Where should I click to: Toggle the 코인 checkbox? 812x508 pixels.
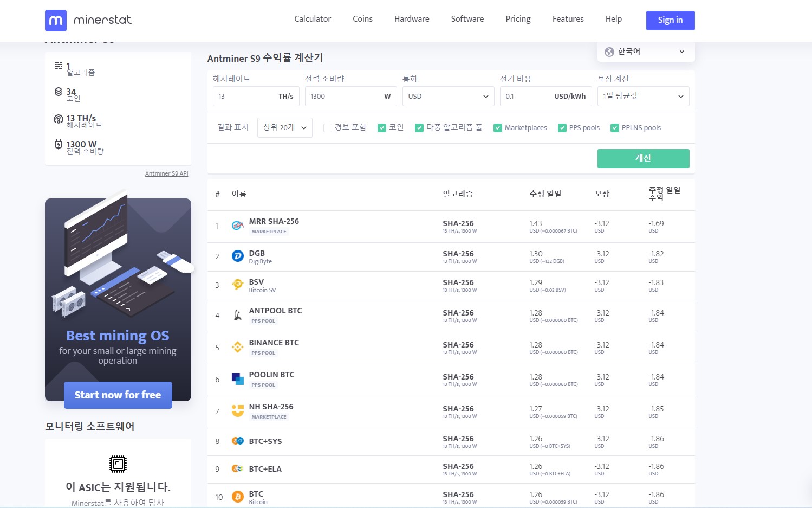(382, 128)
